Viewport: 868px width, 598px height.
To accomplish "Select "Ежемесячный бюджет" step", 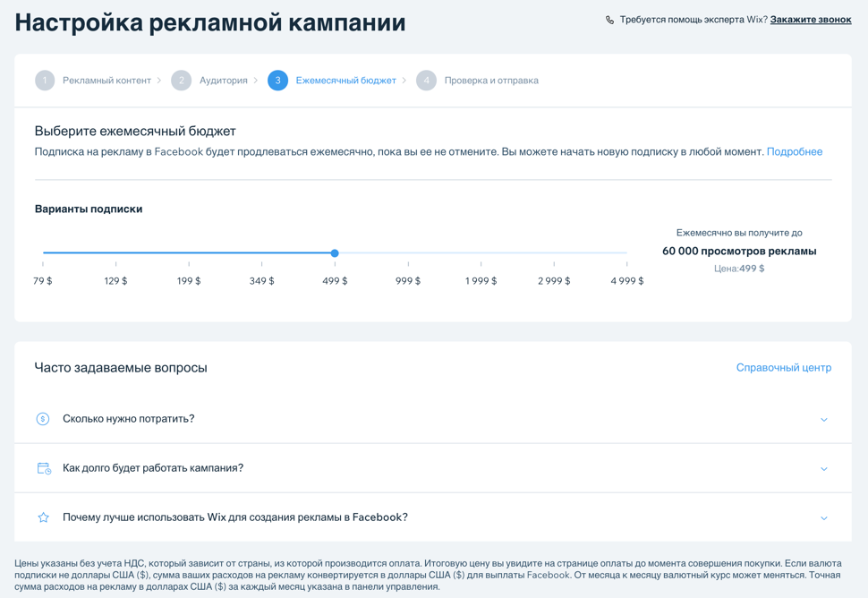I will (346, 81).
